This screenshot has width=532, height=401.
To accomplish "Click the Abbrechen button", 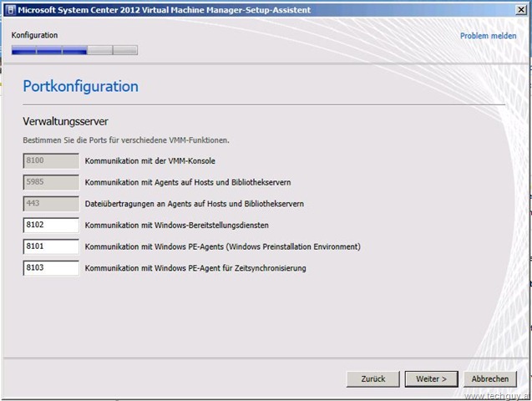I will (x=490, y=379).
